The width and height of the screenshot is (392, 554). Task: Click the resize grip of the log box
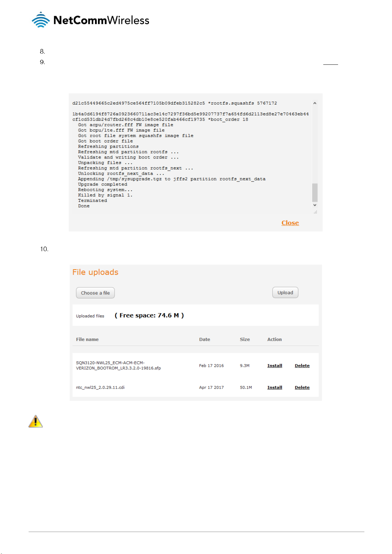click(315, 212)
